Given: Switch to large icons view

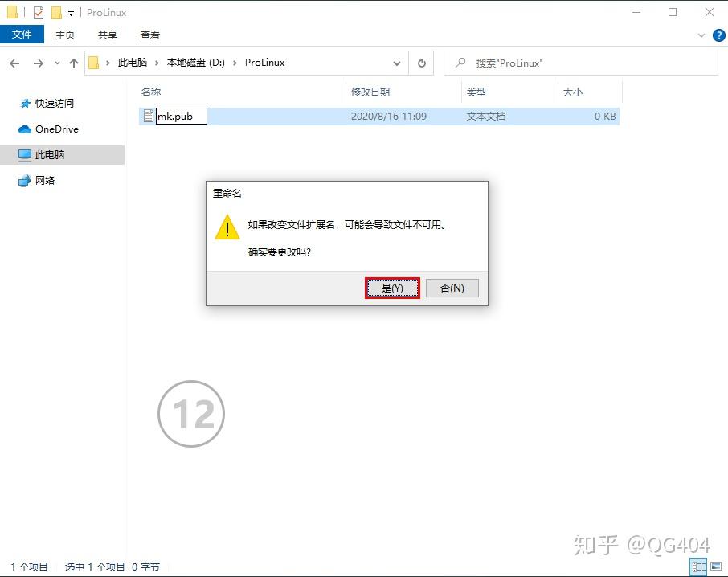Looking at the screenshot, I should (716, 567).
